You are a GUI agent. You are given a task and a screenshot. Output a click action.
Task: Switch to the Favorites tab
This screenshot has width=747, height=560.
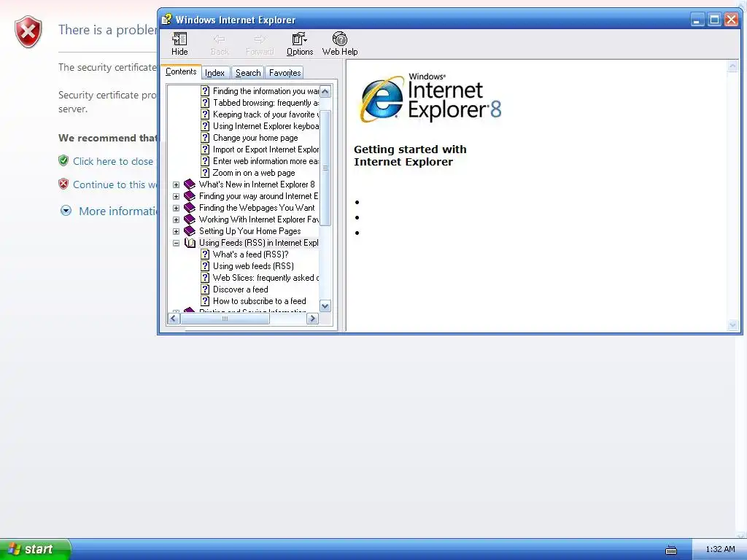coord(285,73)
